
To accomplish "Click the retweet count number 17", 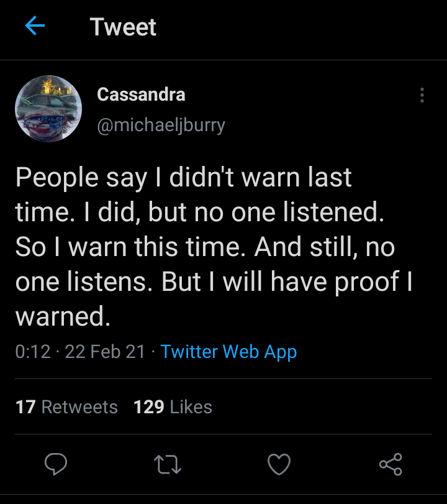I will [x=25, y=407].
